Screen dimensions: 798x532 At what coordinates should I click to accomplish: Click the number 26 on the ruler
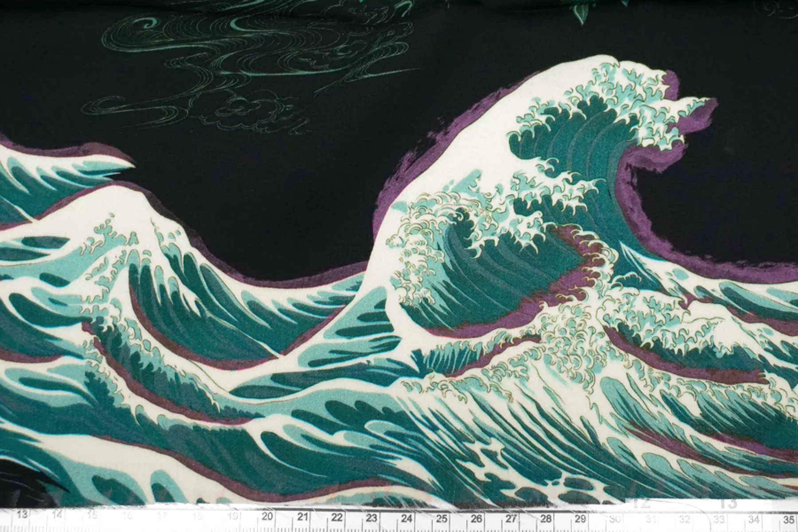click(476, 517)
